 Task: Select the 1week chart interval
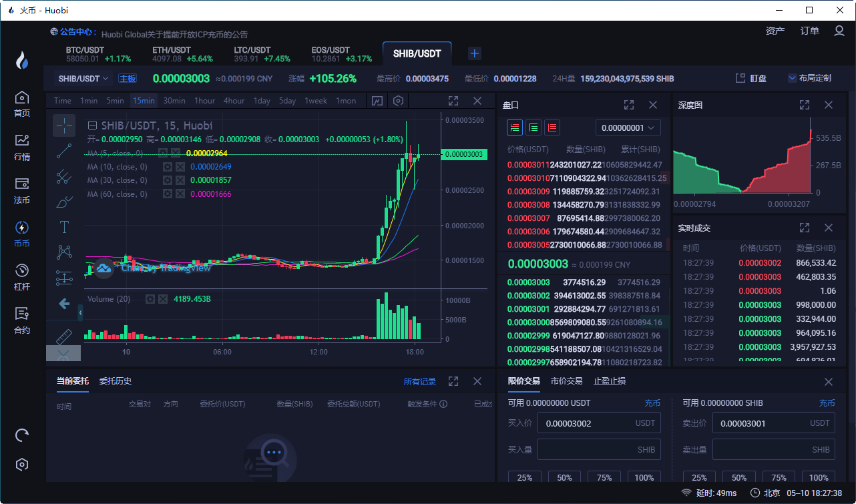coord(316,101)
